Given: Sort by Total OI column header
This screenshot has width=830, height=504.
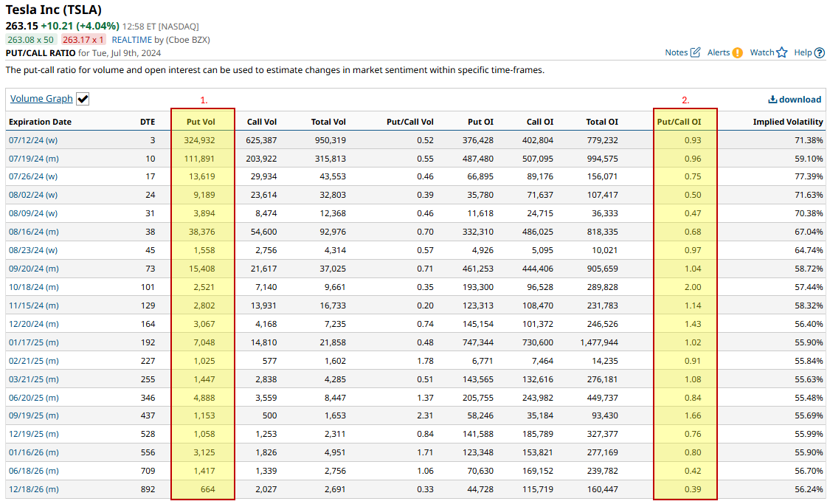Looking at the screenshot, I should click(x=602, y=122).
